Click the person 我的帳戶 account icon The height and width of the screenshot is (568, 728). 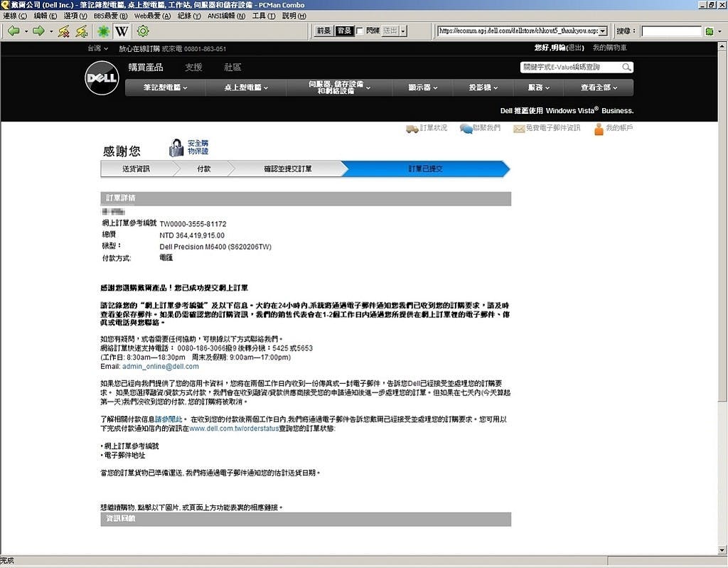point(599,129)
